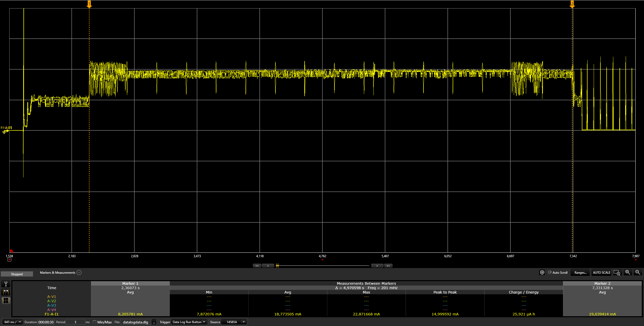
Task: Select Marker 1 flag at top of plot
Action: click(89, 4)
